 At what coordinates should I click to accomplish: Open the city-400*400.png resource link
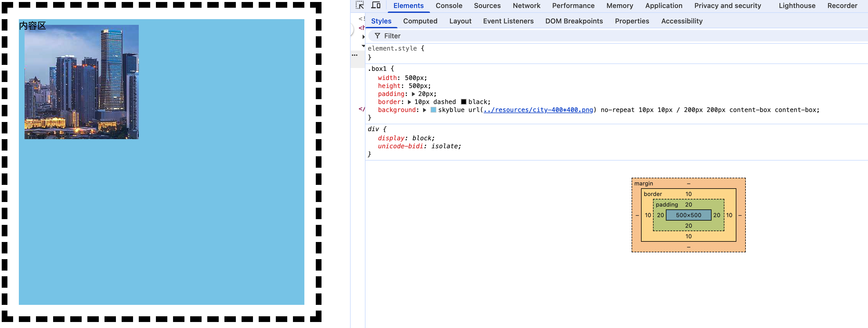(x=538, y=110)
